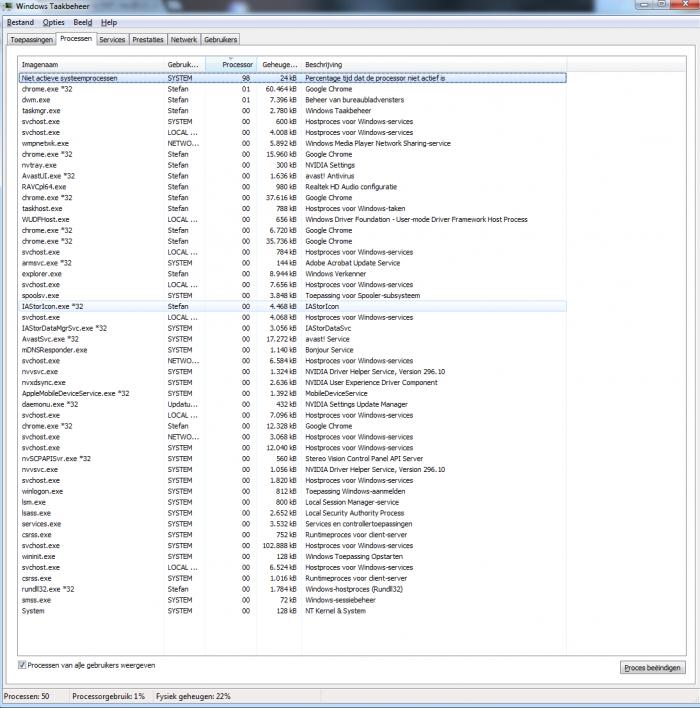Click 'Adobe Acrobat Update Service' description
This screenshot has height=708, width=700.
click(353, 263)
